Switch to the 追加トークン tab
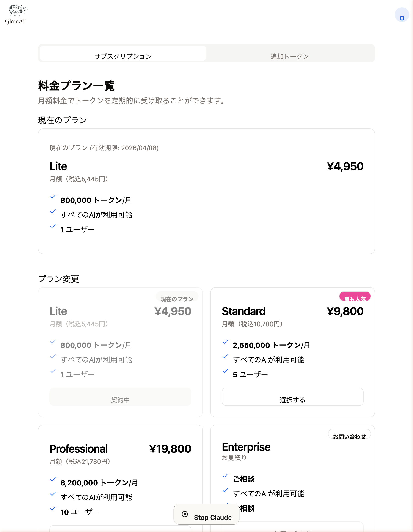 click(289, 56)
